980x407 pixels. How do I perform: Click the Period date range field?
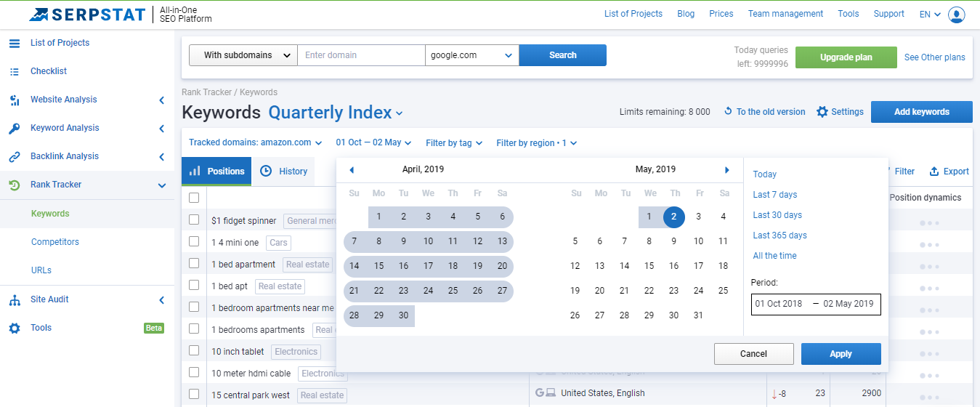[x=817, y=304]
